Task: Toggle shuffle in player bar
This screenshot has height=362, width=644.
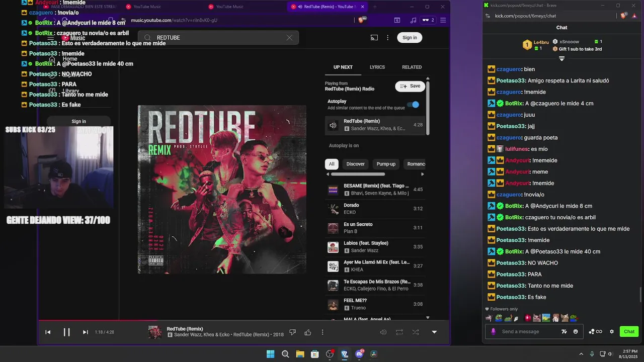Action: click(416, 332)
